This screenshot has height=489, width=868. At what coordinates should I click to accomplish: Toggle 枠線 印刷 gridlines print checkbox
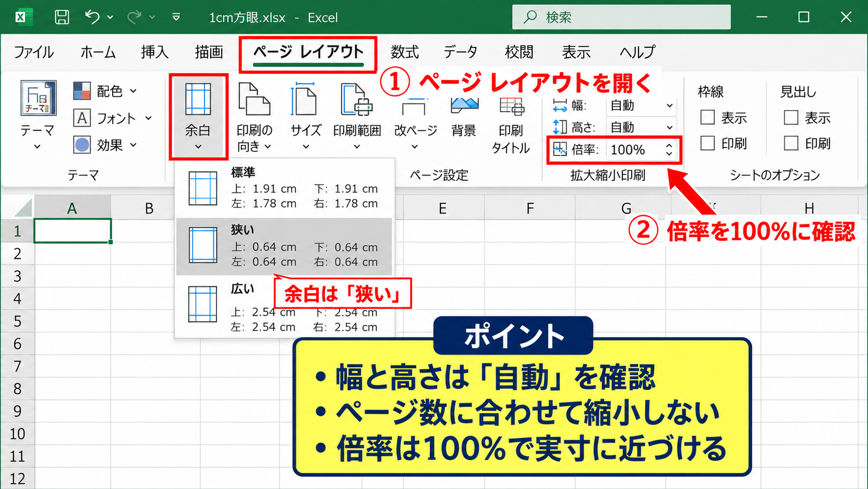[708, 143]
